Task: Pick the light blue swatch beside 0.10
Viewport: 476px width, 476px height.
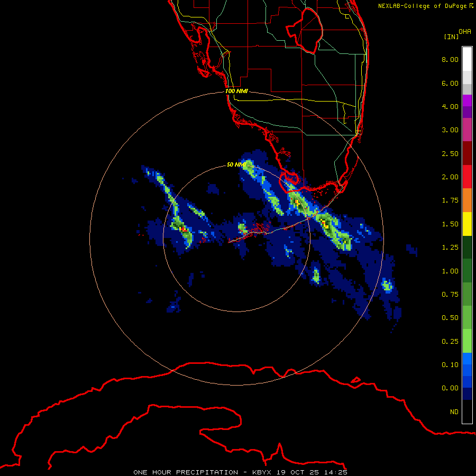Action: coord(467,359)
